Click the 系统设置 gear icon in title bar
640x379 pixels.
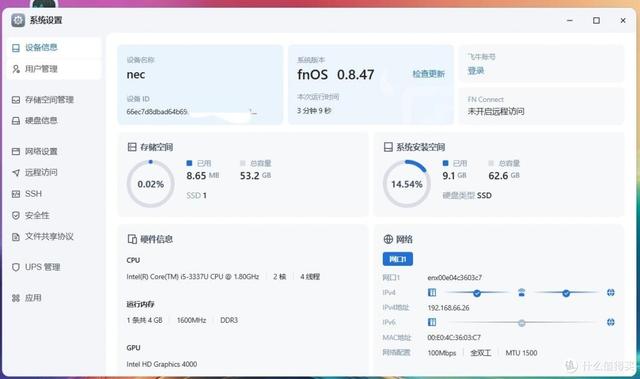(x=18, y=20)
